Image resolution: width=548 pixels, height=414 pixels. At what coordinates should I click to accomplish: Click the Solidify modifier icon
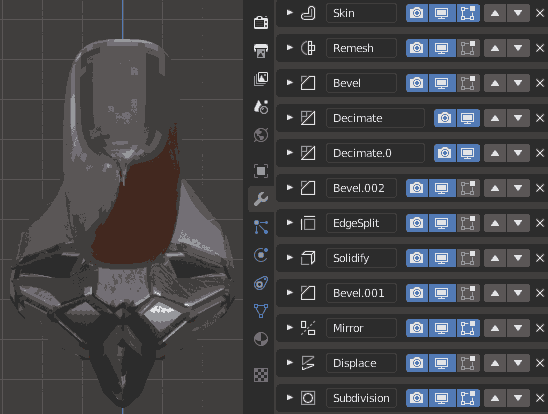pos(308,258)
